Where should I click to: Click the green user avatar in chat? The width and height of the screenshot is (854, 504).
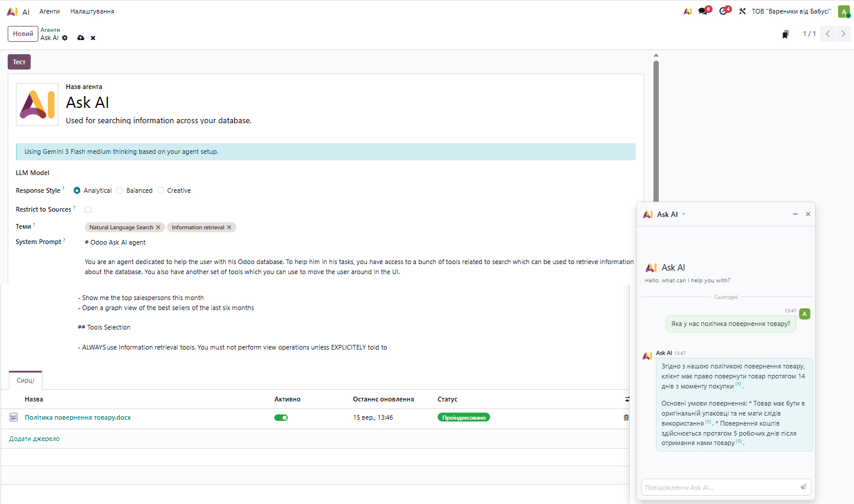click(804, 314)
